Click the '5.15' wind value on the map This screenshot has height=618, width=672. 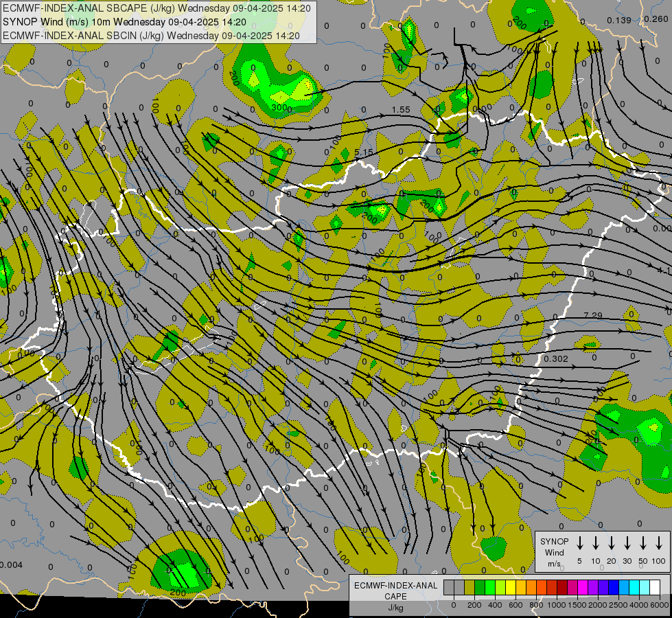coord(364,152)
